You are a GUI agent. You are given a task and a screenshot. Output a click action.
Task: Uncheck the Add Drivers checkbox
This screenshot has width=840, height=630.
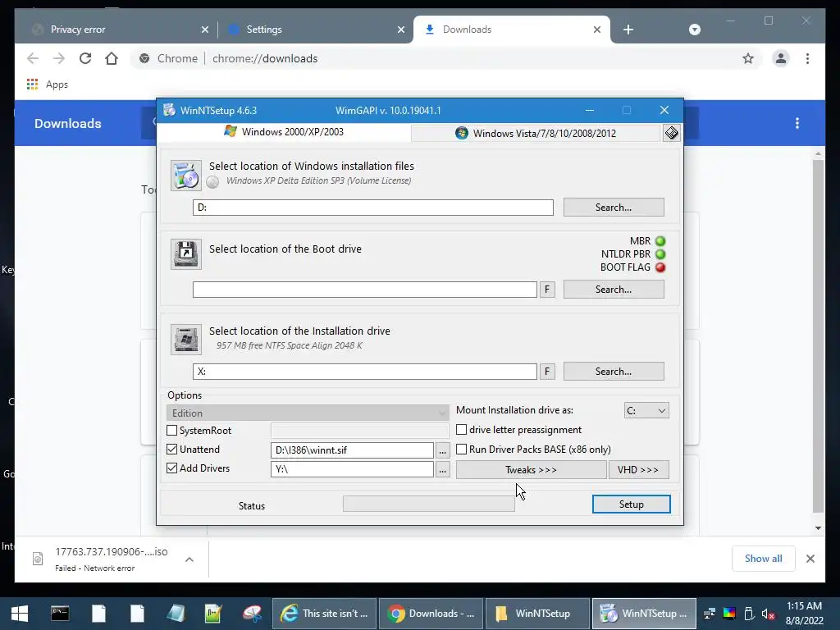172,468
